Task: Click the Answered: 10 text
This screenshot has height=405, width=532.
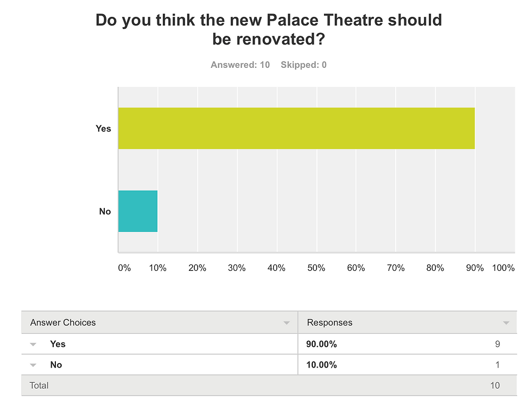Action: tap(240, 65)
